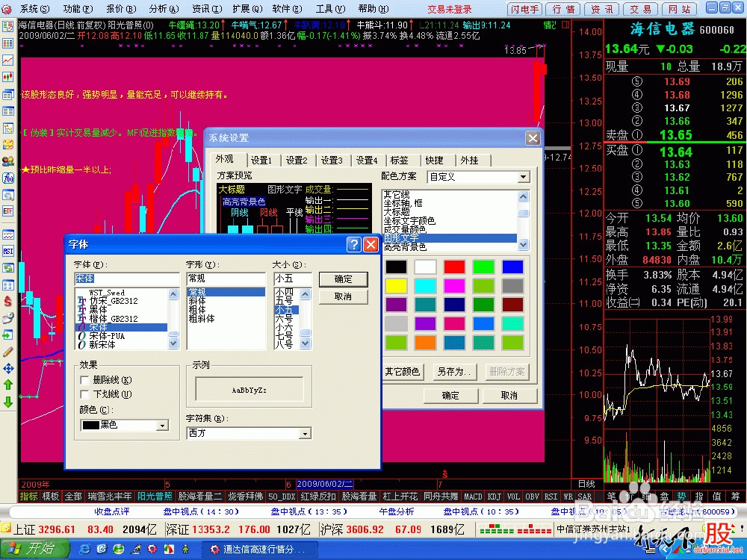This screenshot has height=560, width=747.
Task: Click the topmost checklist icon in left sidebar
Action: click(x=7, y=27)
